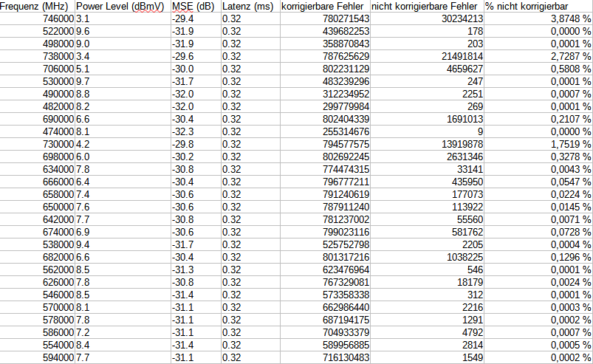The image size is (593, 364).
Task: Select uncorrectable errors value 30234213
Action: coord(428,19)
